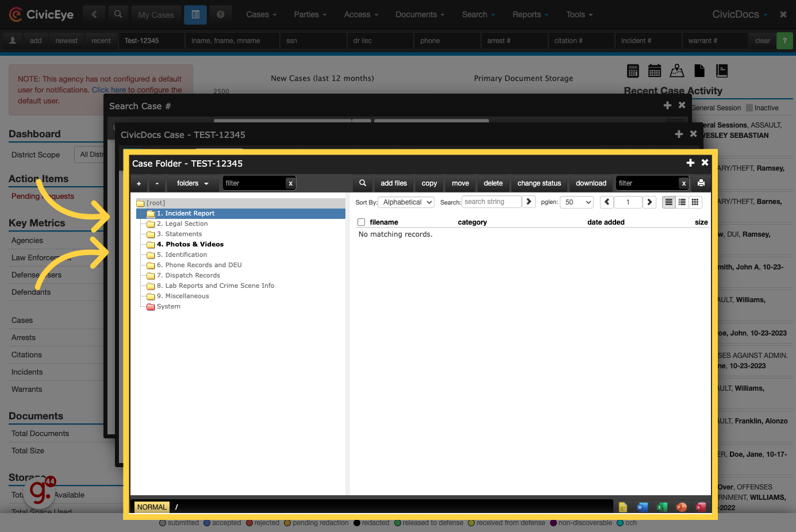Click the person icon in search bar
This screenshot has height=532, width=796.
pos(13,41)
